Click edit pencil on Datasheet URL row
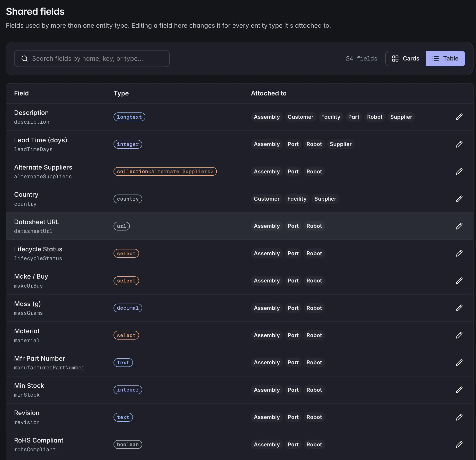This screenshot has height=460, width=476. tap(459, 226)
